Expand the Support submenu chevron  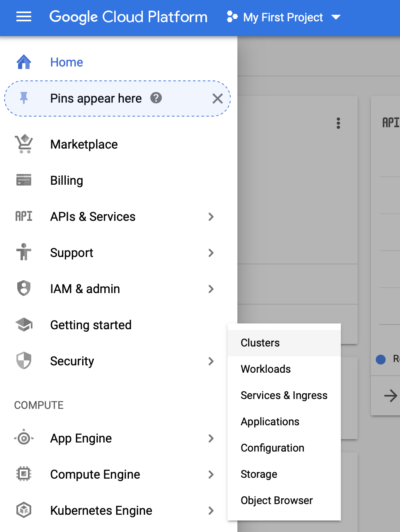tap(211, 253)
